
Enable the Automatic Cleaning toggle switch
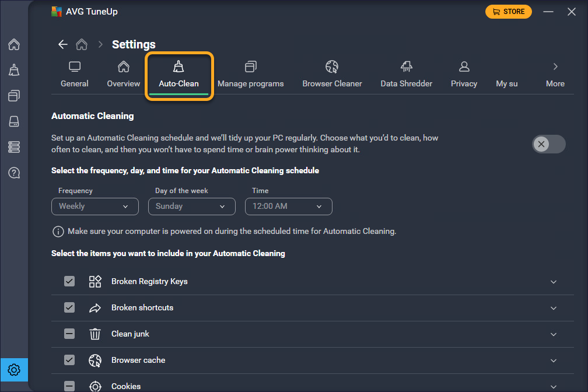coord(548,144)
